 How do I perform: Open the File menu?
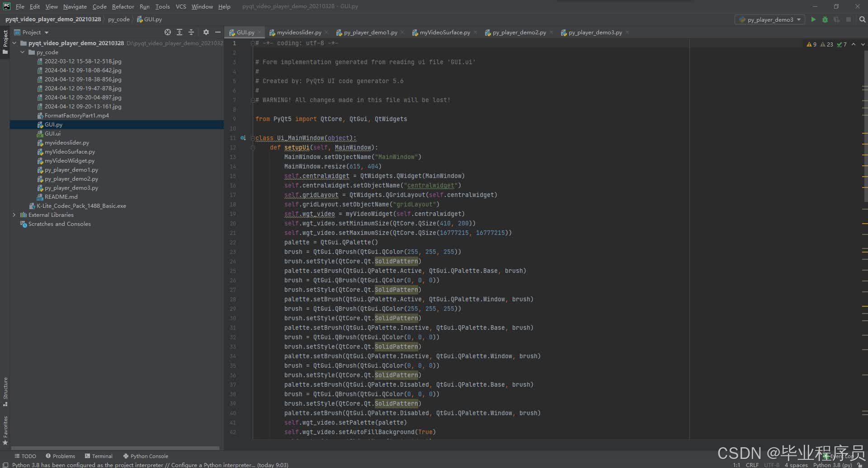pyautogui.click(x=20, y=6)
